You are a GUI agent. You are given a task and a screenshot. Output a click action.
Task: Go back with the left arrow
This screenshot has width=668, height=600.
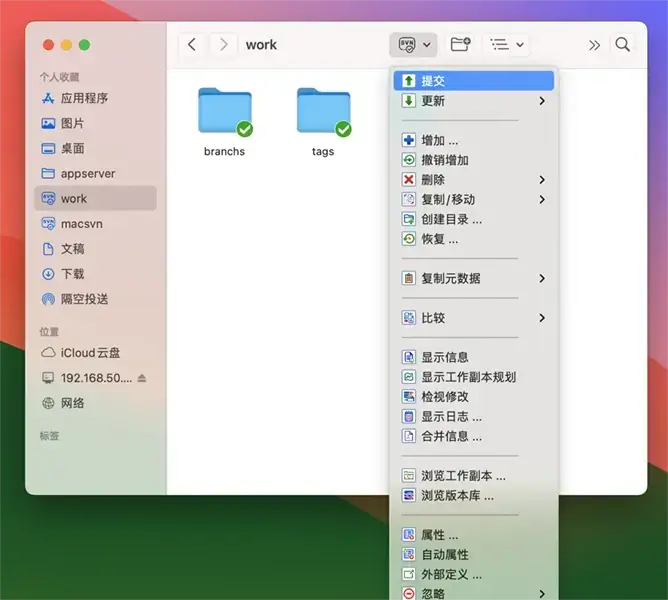192,44
